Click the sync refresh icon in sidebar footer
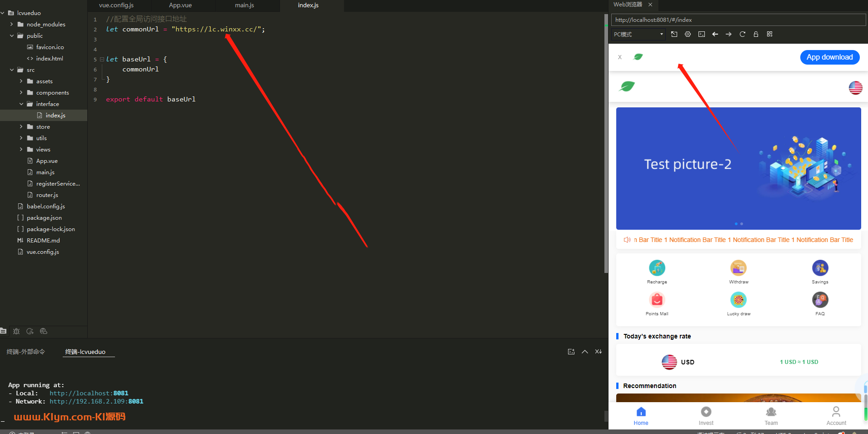This screenshot has height=434, width=868. click(30, 331)
